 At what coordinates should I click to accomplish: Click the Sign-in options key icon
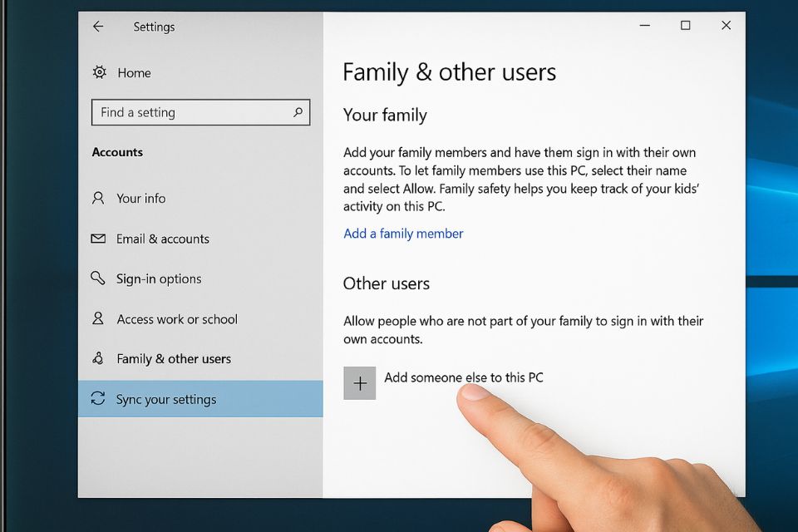(99, 278)
